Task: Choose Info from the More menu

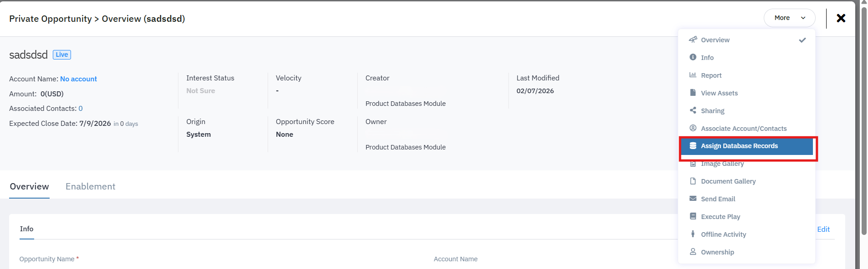Action: tap(746, 58)
